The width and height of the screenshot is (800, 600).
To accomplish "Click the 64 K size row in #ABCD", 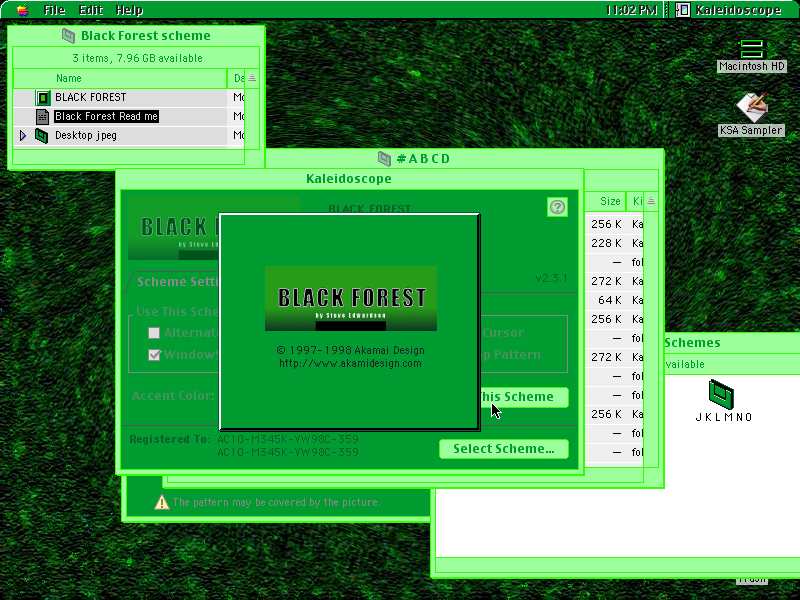I will pyautogui.click(x=609, y=301).
